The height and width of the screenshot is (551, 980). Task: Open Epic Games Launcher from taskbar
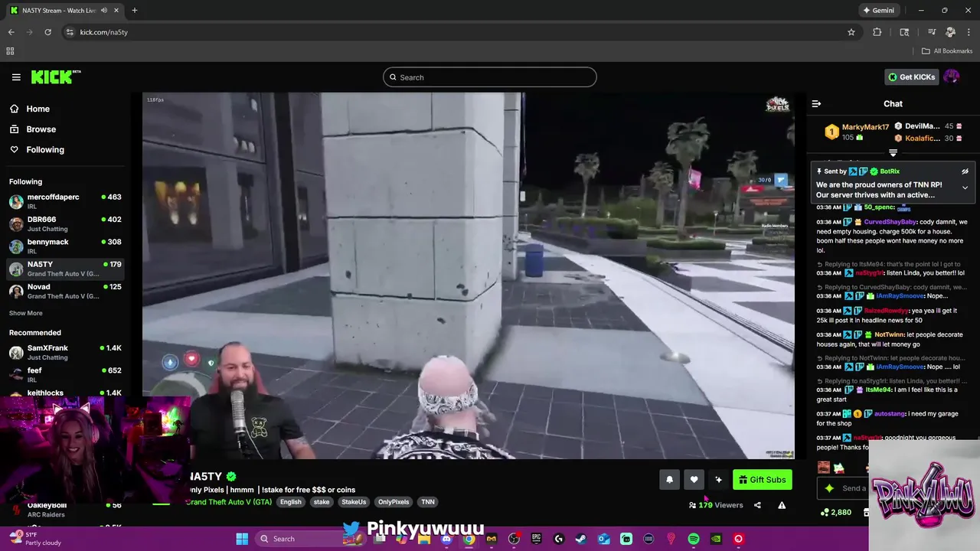coord(536,539)
